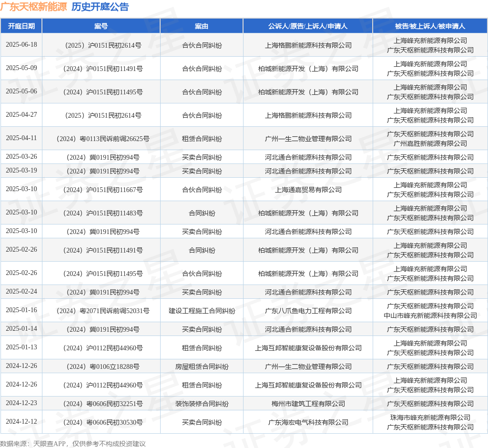
Task: Click the date cell 2025-05-09
Action: (21, 68)
